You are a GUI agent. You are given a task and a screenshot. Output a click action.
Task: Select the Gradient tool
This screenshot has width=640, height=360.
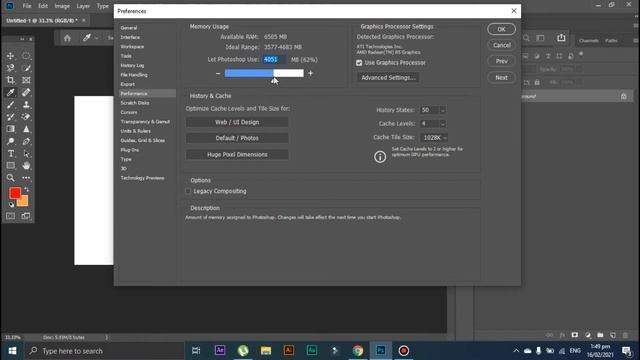[11, 129]
